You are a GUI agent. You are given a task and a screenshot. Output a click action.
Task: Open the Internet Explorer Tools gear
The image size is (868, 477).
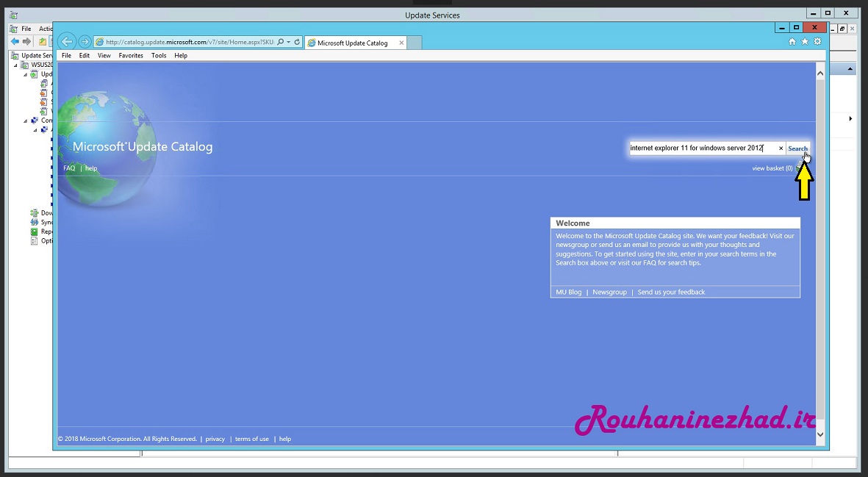click(x=817, y=41)
